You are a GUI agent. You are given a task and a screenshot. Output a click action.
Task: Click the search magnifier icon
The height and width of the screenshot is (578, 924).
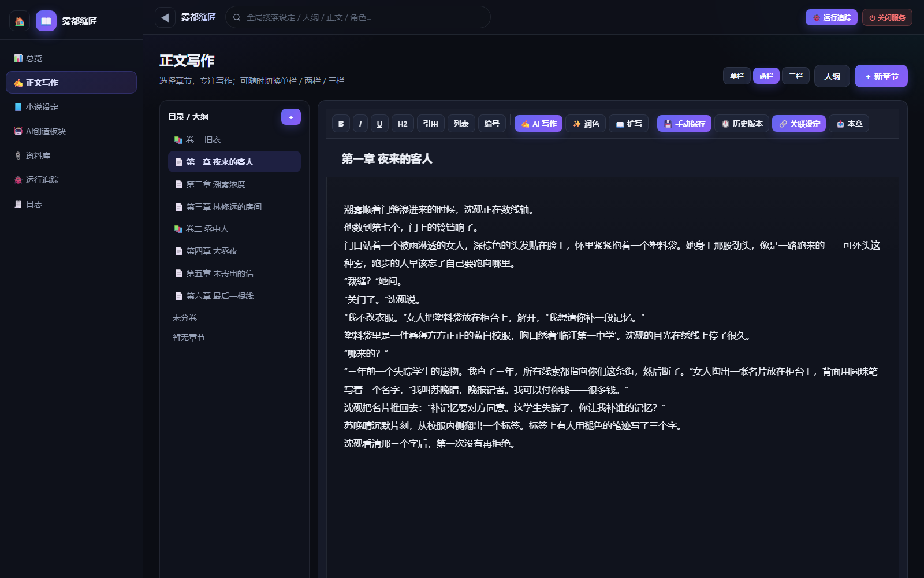[237, 17]
